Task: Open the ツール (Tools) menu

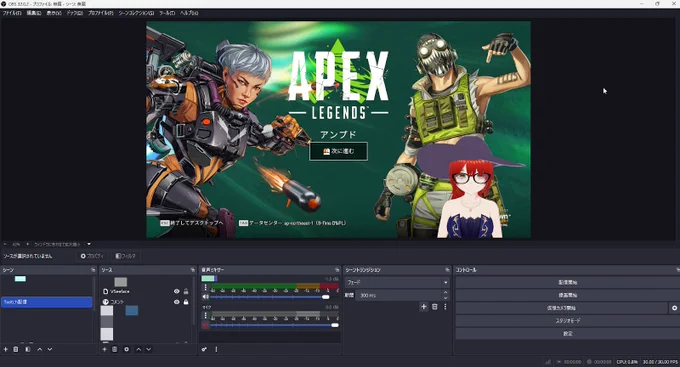Action: click(167, 13)
